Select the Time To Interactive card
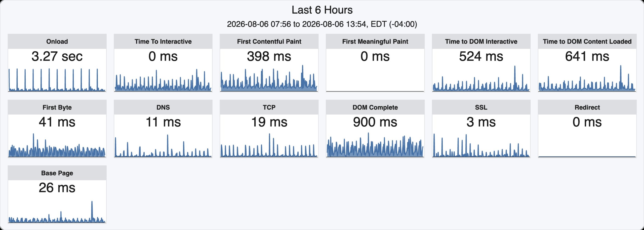The height and width of the screenshot is (230, 644). pos(163,63)
